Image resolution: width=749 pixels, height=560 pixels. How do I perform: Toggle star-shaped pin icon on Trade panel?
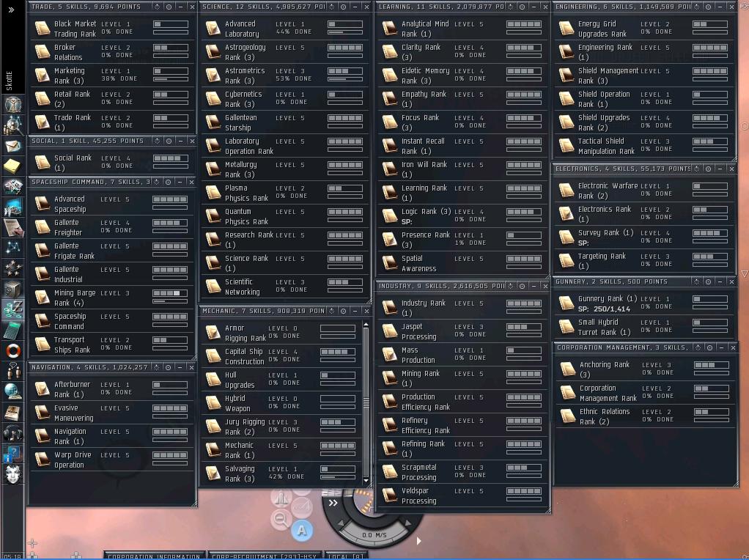coord(157,7)
